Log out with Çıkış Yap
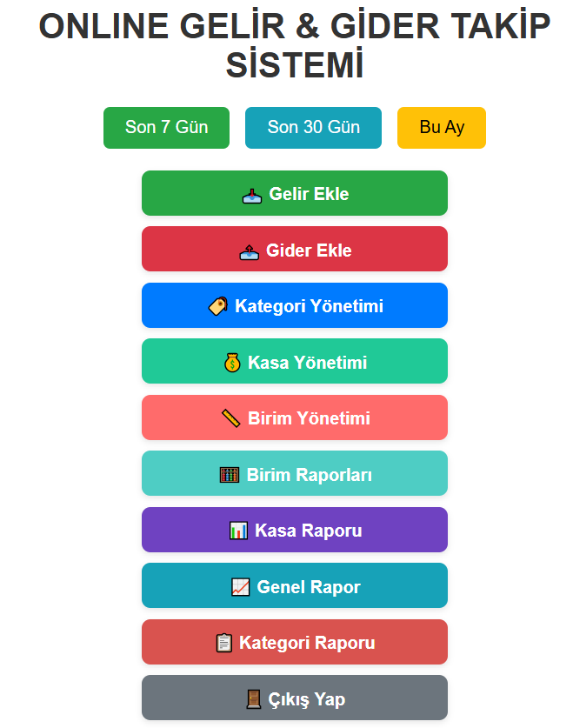 coord(307,699)
